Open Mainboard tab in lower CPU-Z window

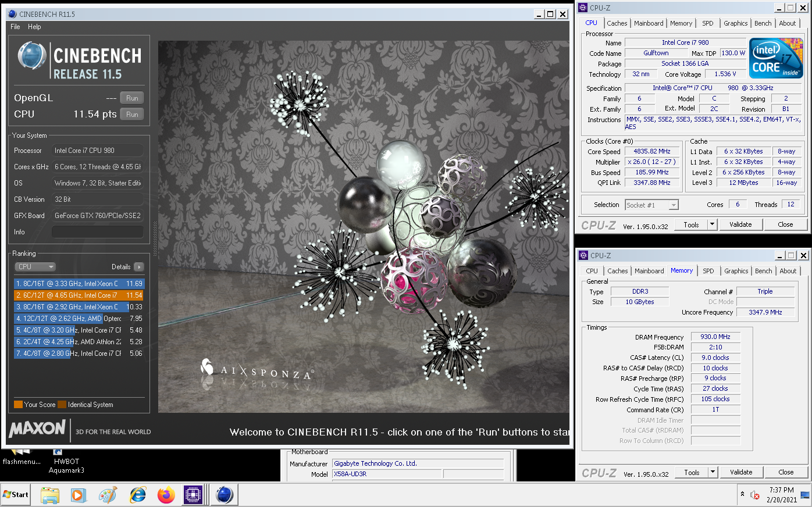(x=649, y=271)
